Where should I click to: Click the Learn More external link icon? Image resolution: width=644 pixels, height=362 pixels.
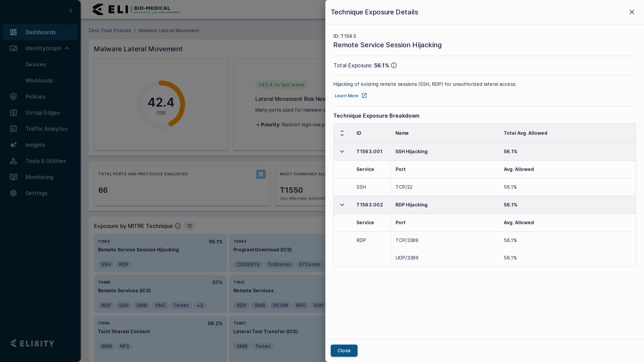pyautogui.click(x=364, y=96)
